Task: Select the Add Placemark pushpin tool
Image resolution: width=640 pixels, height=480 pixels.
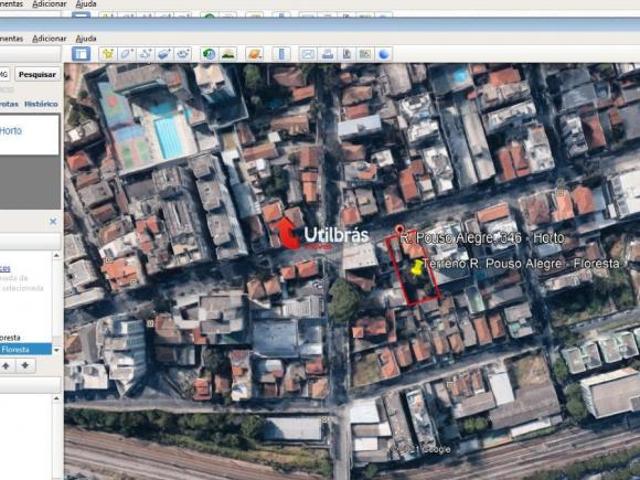Action: click(108, 53)
